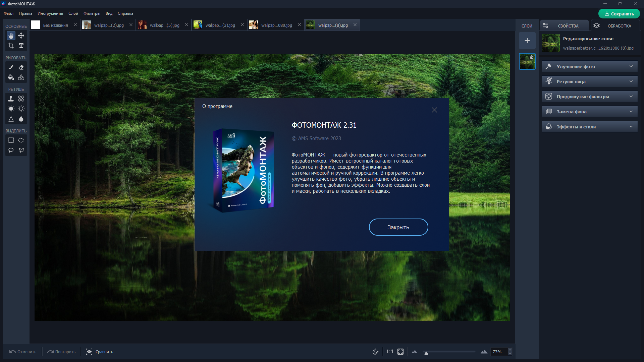The image size is (644, 362).
Task: Select the Hand pan tool
Action: (x=11, y=36)
